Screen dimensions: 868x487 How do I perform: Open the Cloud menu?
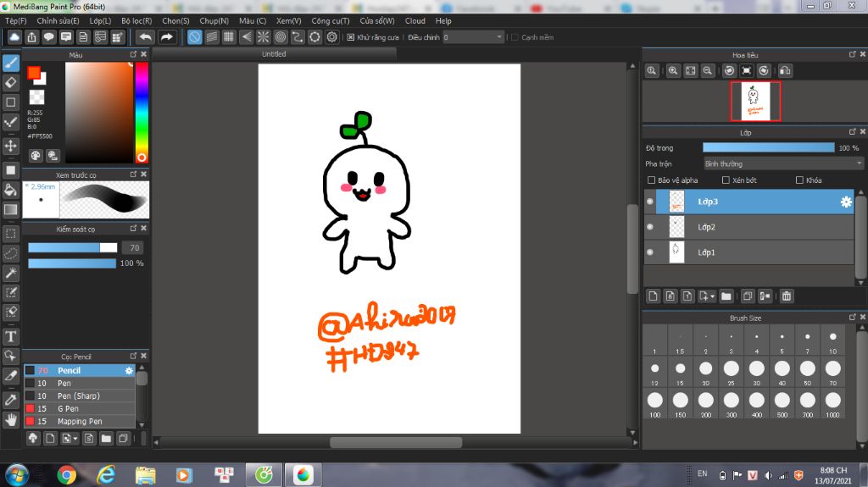415,21
